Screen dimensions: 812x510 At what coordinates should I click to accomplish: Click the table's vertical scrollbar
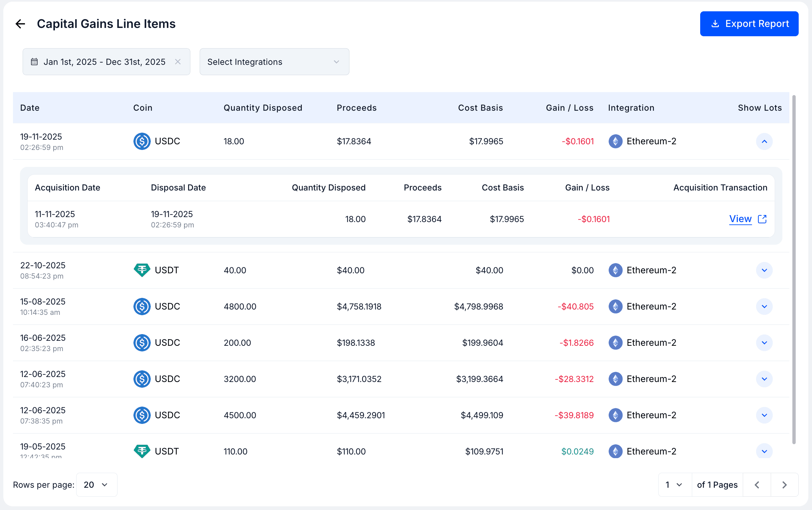coord(794,270)
